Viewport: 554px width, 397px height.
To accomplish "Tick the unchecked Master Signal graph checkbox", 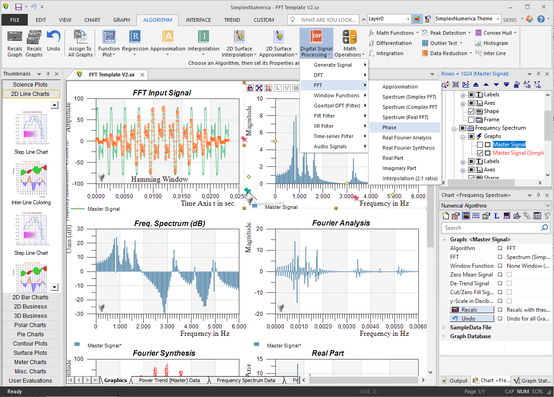I will (480, 144).
